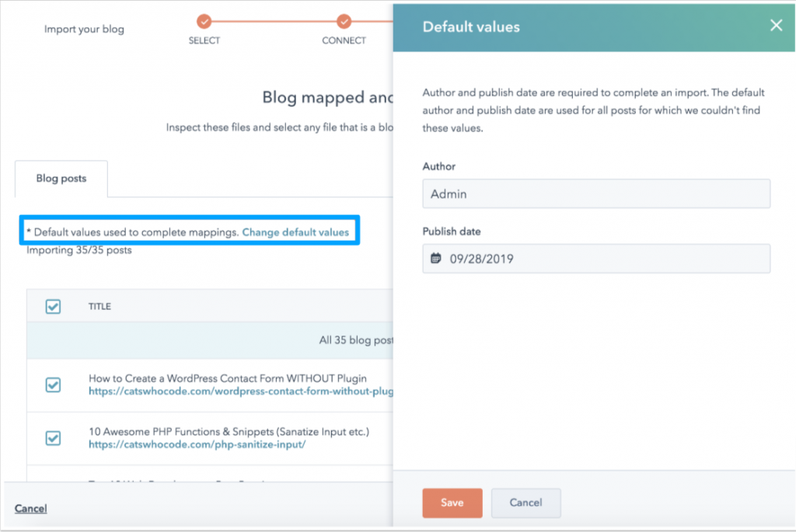Toggle the select-all checkbox in the TITLE header
This screenshot has width=796, height=532.
click(x=53, y=306)
